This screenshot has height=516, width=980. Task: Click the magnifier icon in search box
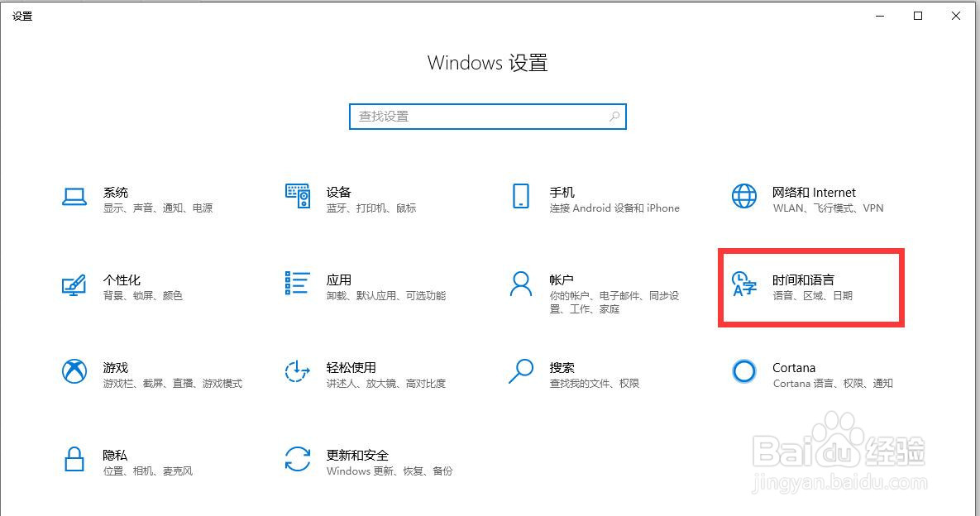(x=614, y=117)
